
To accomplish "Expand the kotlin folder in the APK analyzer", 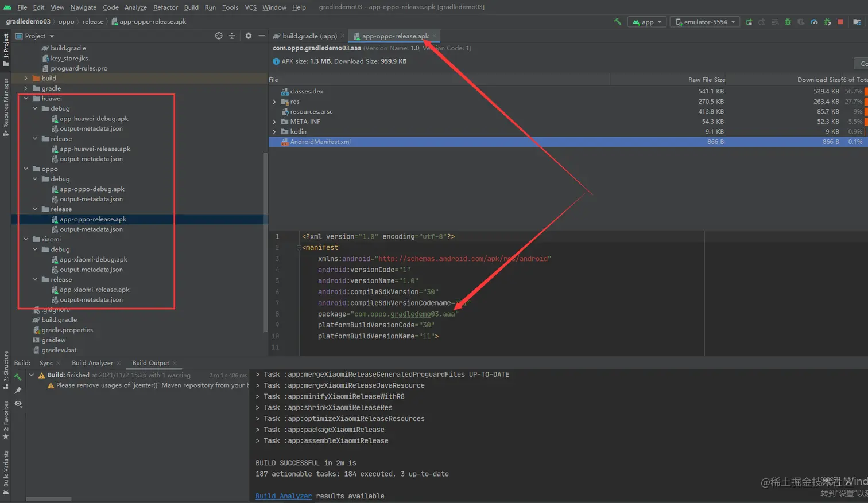I will pos(274,131).
